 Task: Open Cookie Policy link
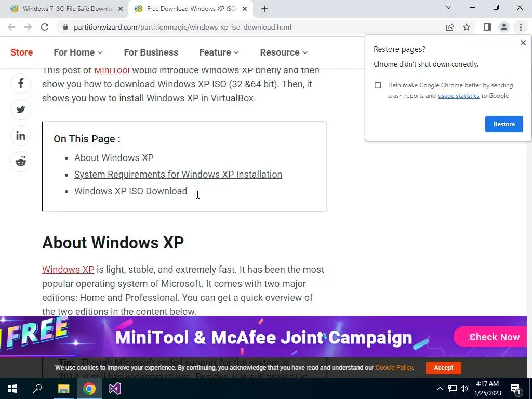(x=394, y=367)
